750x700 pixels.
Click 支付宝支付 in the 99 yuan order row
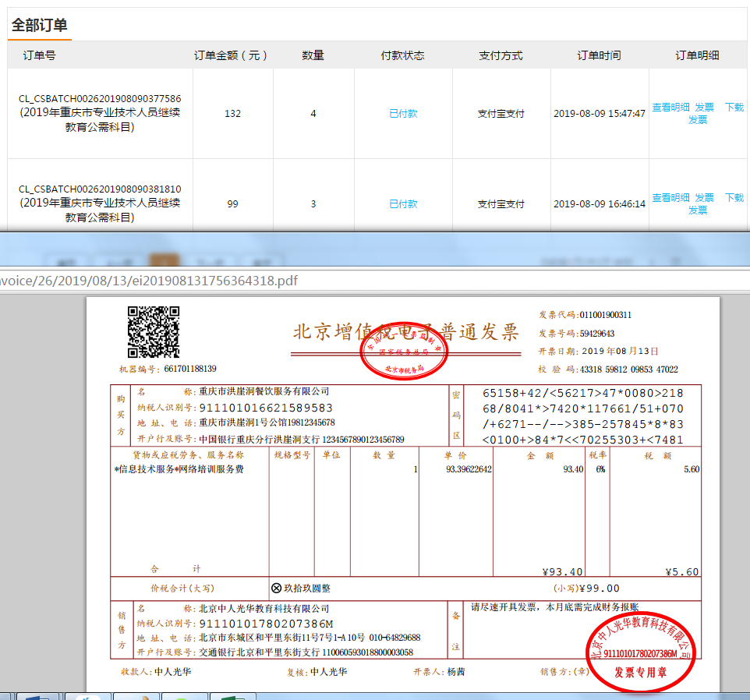(501, 203)
